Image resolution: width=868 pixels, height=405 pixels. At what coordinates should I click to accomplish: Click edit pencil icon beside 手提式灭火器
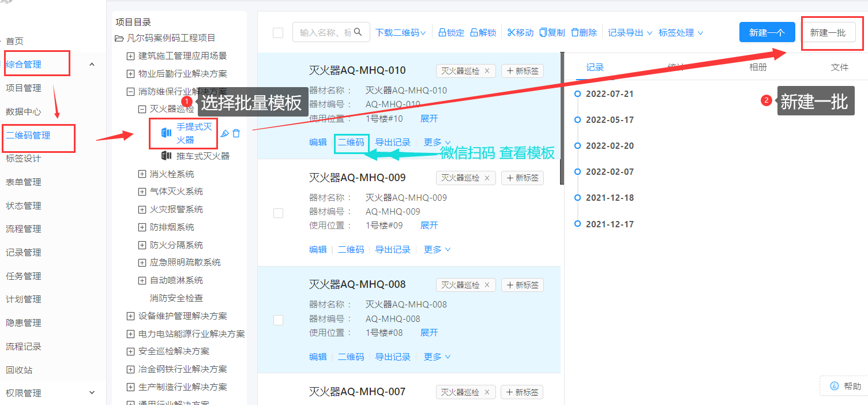224,134
